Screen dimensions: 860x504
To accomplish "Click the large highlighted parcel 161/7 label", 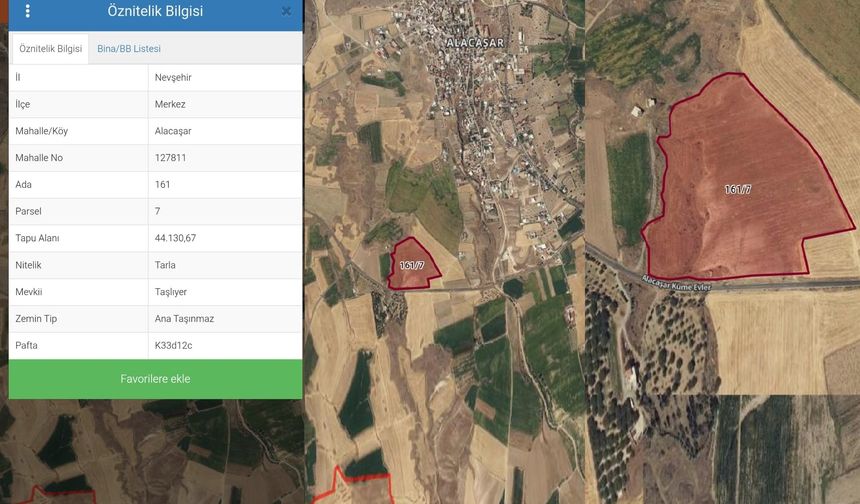I will (738, 190).
